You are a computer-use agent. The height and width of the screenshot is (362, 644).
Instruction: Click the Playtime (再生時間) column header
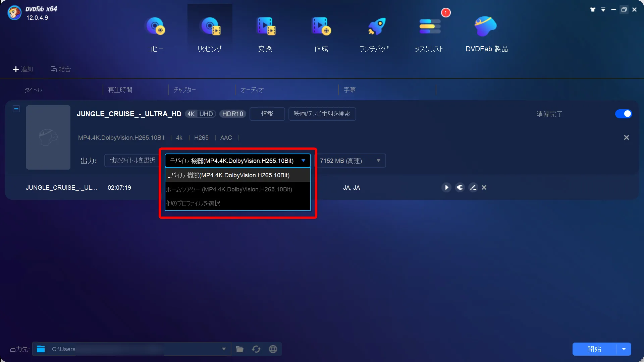pos(120,90)
